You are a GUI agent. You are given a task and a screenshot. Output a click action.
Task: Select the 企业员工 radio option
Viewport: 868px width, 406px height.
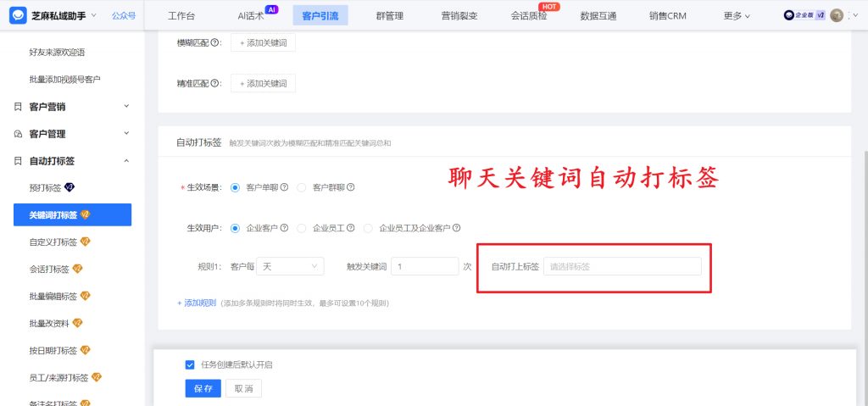tap(302, 228)
